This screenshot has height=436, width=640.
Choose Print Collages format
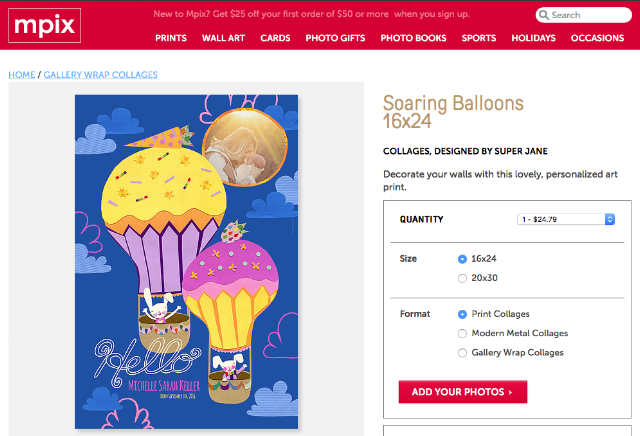[x=462, y=314]
